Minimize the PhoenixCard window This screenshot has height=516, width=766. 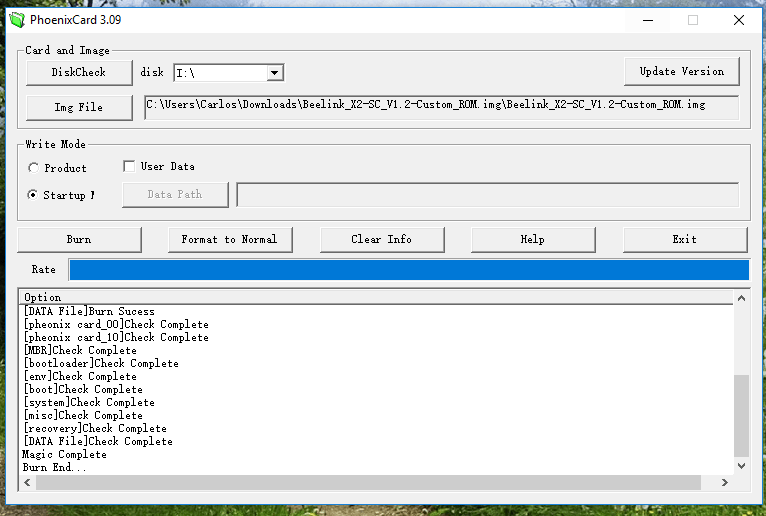[646, 20]
